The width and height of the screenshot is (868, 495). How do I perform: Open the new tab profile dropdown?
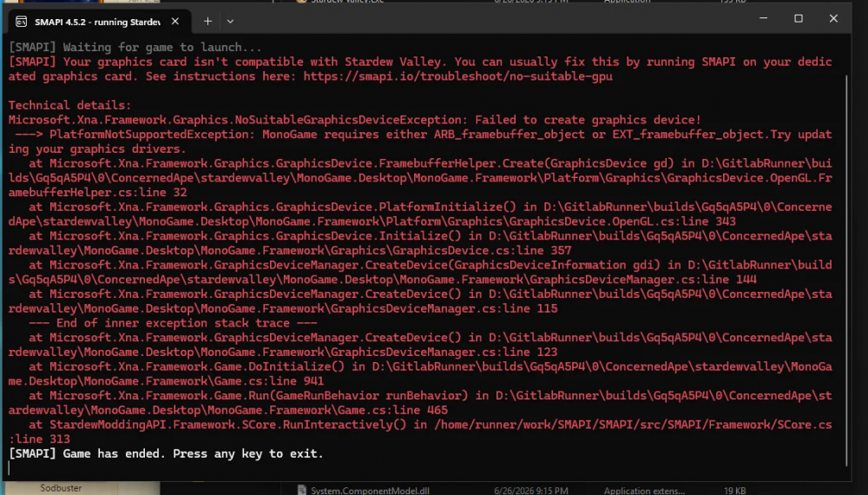(x=230, y=21)
